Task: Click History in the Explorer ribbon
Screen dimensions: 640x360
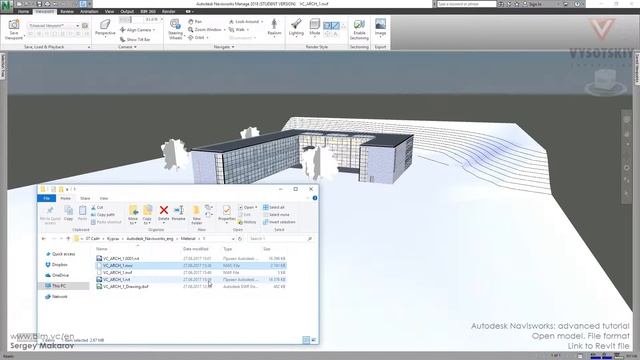Action: [247, 222]
